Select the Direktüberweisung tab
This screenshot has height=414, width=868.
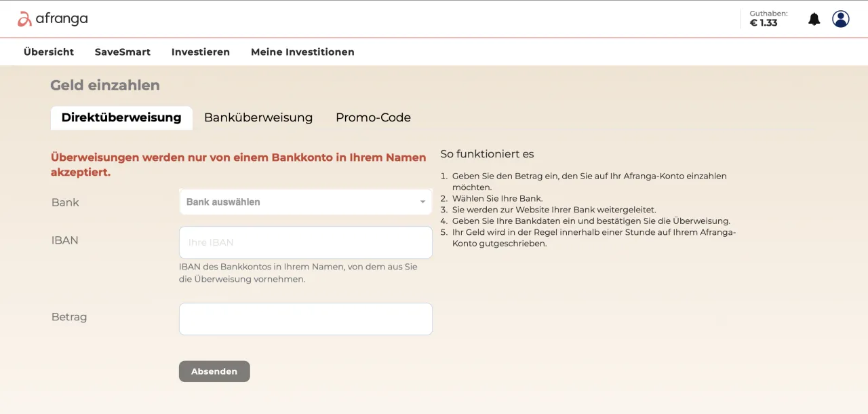[121, 117]
